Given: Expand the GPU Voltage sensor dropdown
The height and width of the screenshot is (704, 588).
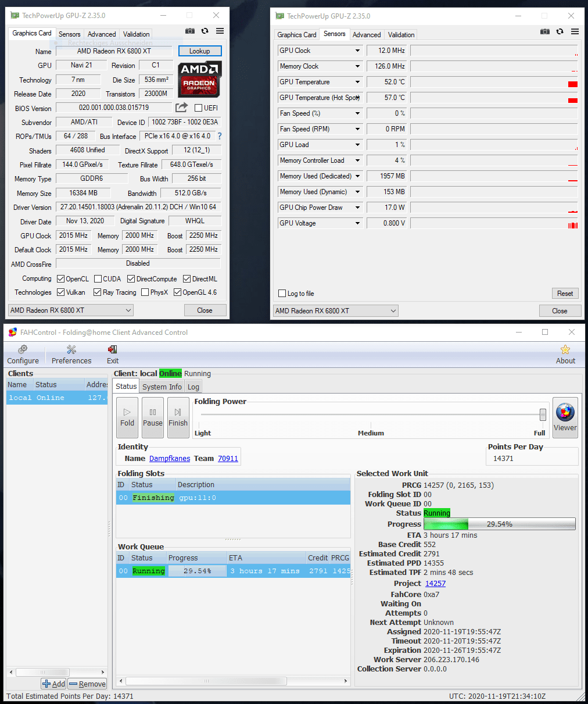Looking at the screenshot, I should [357, 223].
